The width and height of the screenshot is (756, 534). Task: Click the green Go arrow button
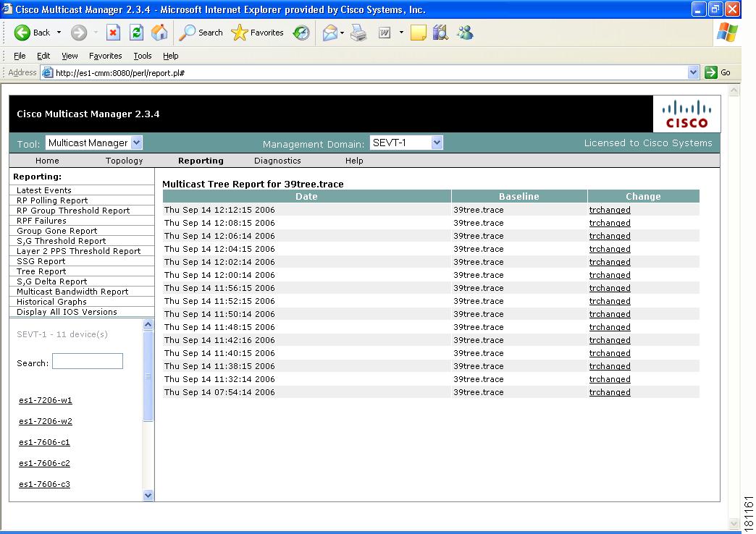coord(710,73)
